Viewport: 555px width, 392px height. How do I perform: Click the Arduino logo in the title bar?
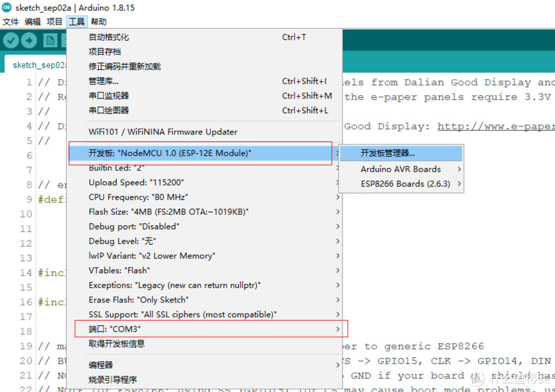[6, 7]
